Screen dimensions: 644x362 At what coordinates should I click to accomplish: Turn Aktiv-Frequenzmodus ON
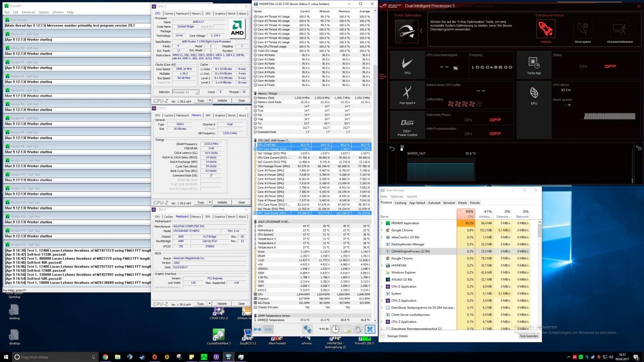click(x=468, y=133)
